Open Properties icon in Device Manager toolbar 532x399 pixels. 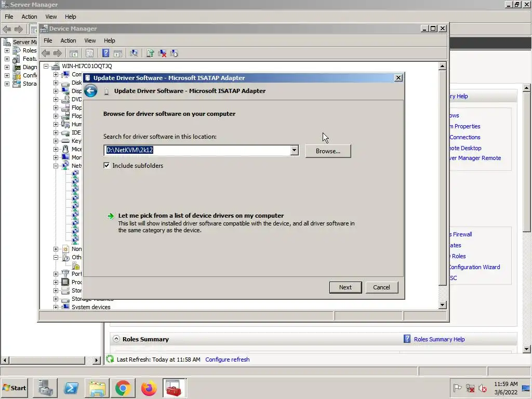point(89,54)
